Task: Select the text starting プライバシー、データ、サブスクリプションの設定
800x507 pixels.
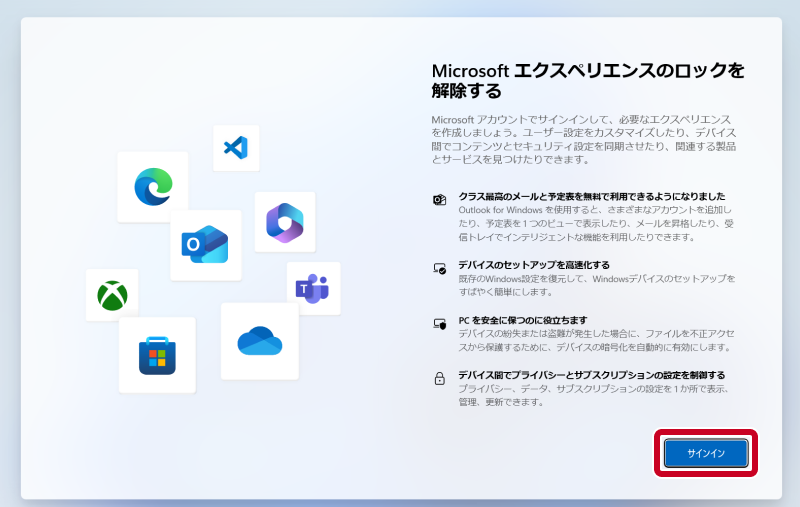Action: pos(593,395)
